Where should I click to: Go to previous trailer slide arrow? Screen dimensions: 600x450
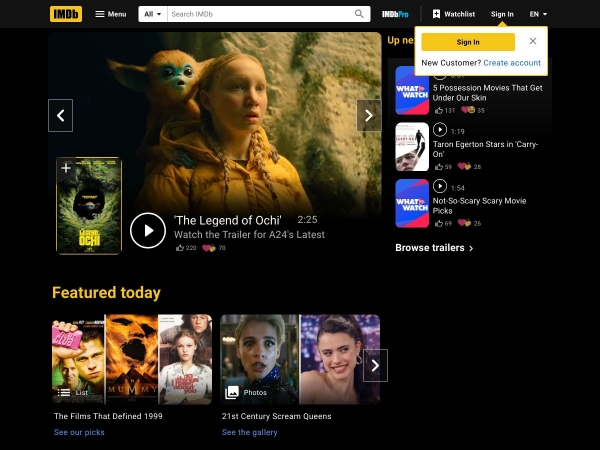60,116
